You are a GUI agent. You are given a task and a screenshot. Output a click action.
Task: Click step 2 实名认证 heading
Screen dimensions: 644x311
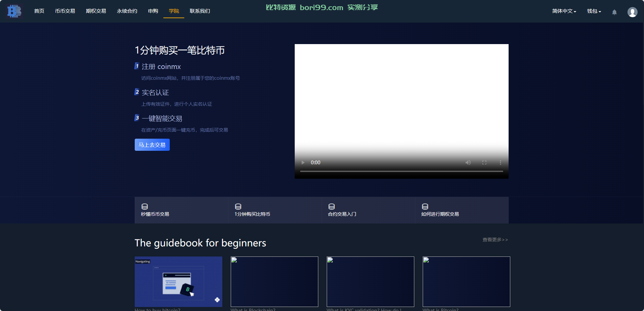pyautogui.click(x=155, y=93)
